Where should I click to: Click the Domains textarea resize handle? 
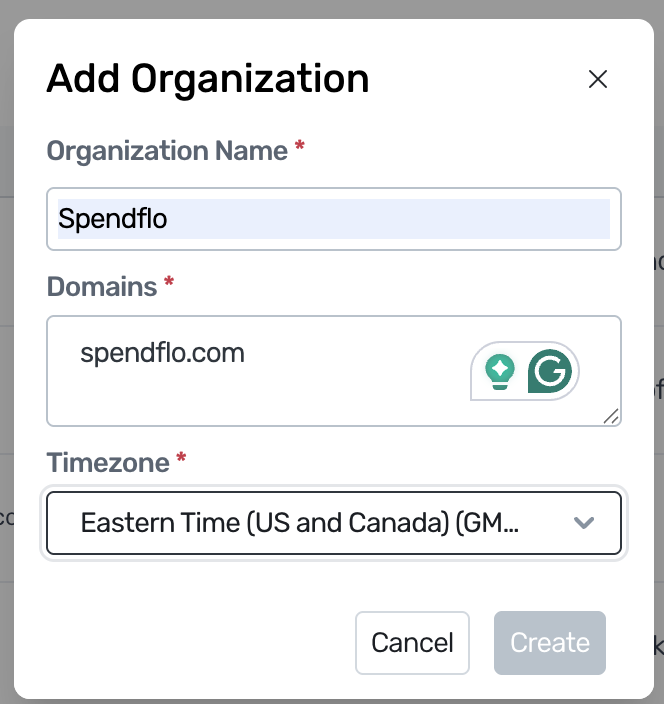pos(611,416)
